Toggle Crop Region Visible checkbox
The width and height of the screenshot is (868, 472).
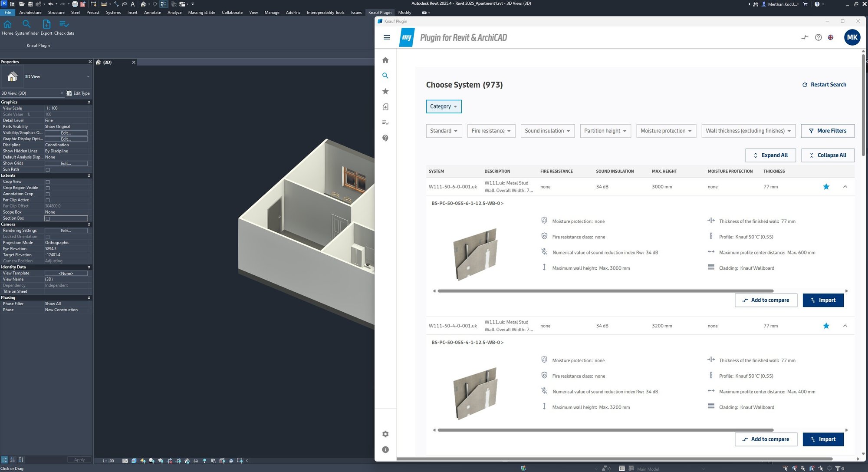pos(48,188)
